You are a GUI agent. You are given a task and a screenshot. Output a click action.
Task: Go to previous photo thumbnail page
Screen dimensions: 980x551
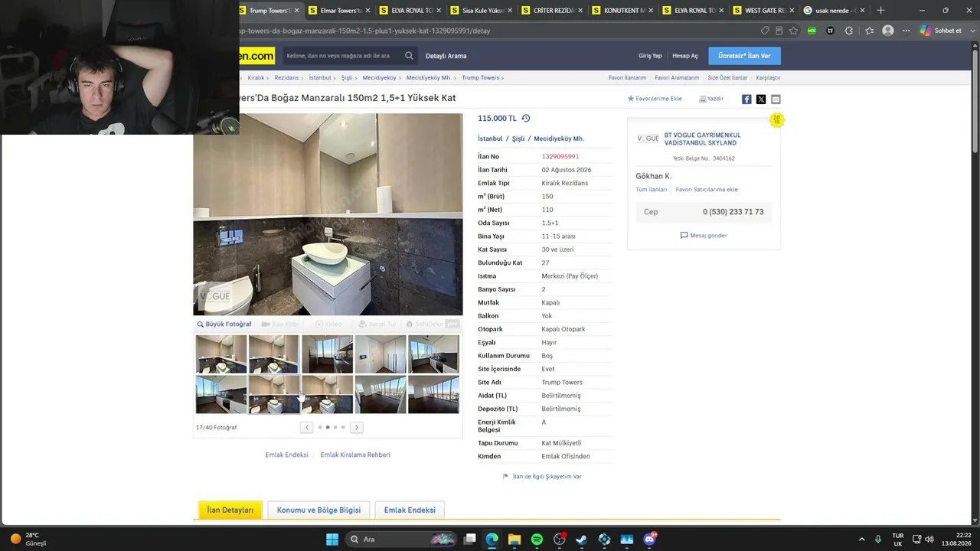coord(306,427)
